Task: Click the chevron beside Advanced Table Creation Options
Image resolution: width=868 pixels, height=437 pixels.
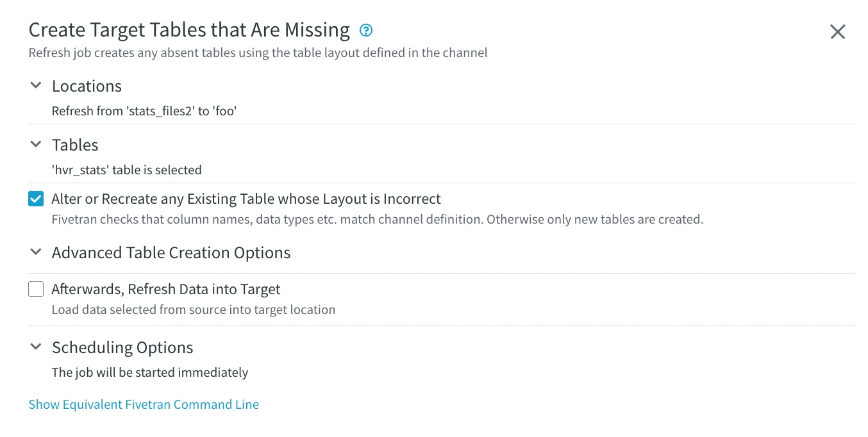Action: (x=36, y=251)
